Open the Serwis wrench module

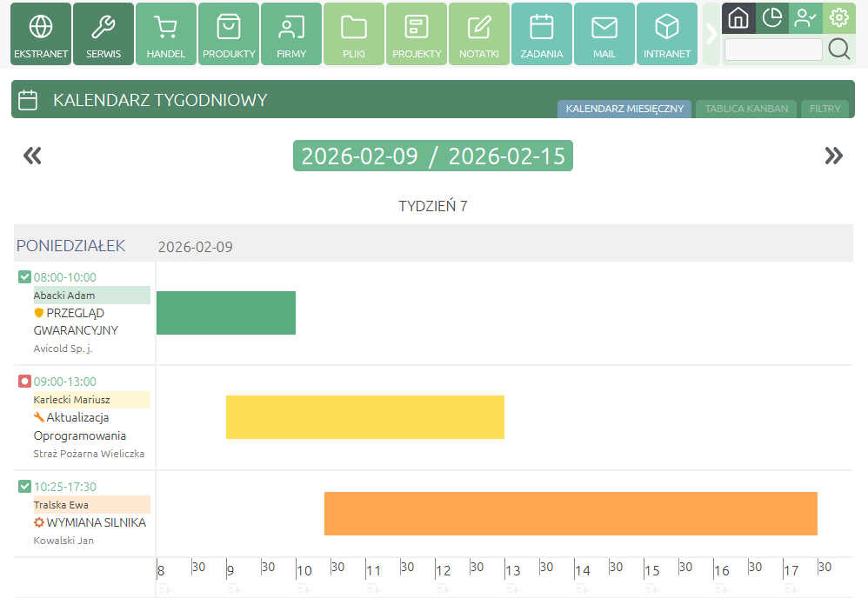(103, 34)
